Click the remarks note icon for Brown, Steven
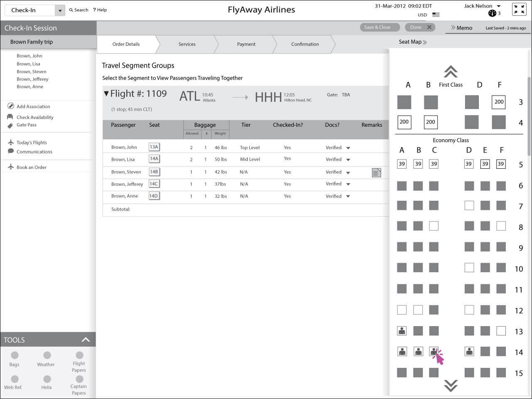 coord(376,172)
